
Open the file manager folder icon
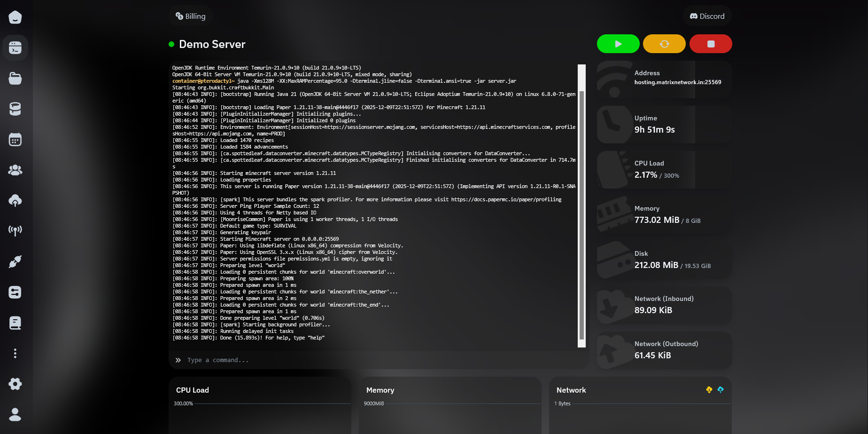pos(15,78)
